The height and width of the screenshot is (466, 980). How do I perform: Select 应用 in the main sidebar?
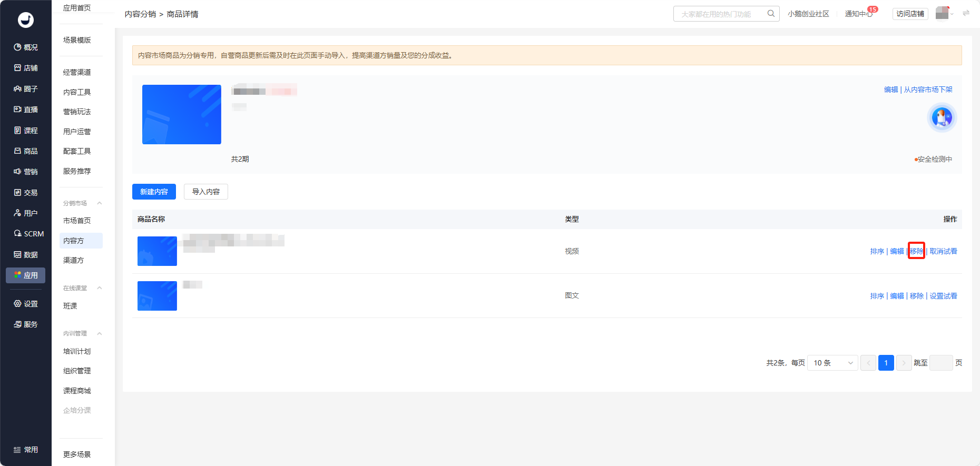point(26,275)
